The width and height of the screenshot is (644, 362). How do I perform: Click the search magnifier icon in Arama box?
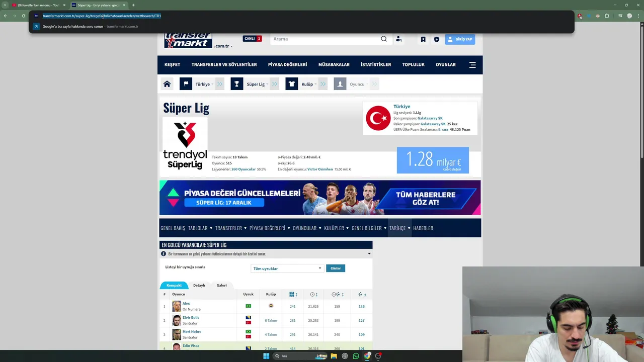pos(384,39)
